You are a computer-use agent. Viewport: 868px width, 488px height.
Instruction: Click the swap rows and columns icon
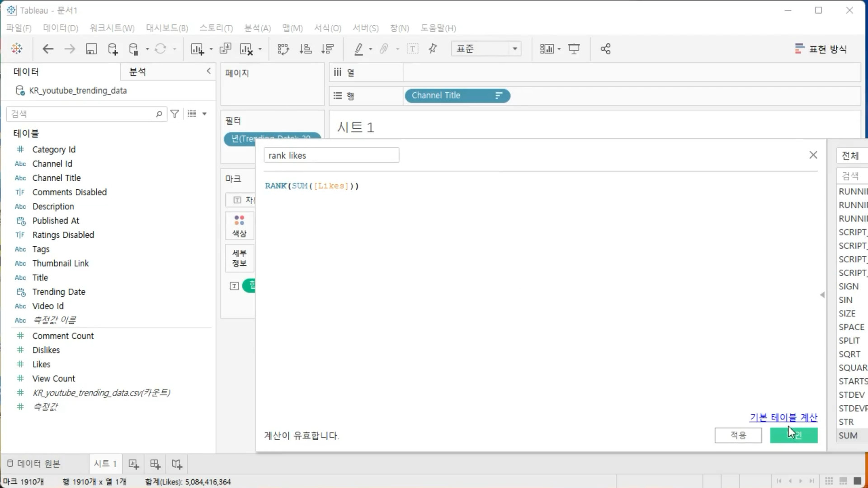pyautogui.click(x=283, y=49)
